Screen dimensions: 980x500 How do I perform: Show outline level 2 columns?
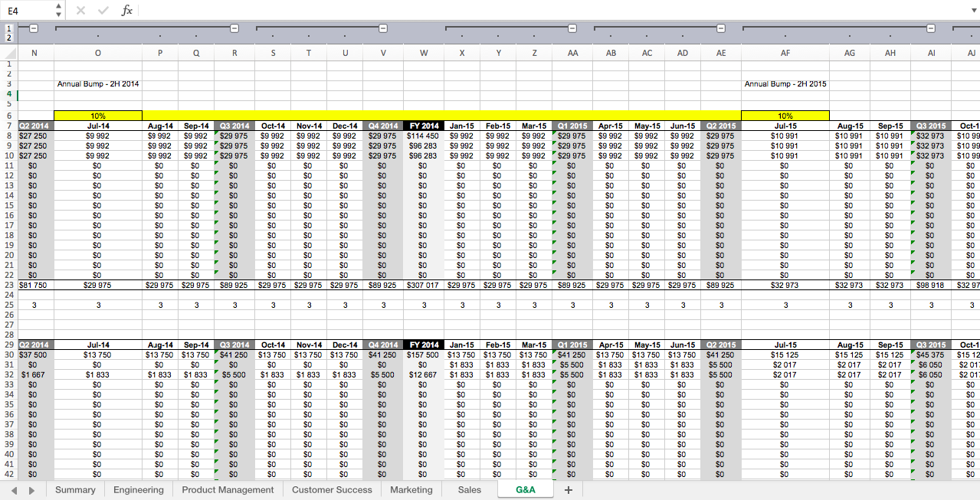point(9,37)
